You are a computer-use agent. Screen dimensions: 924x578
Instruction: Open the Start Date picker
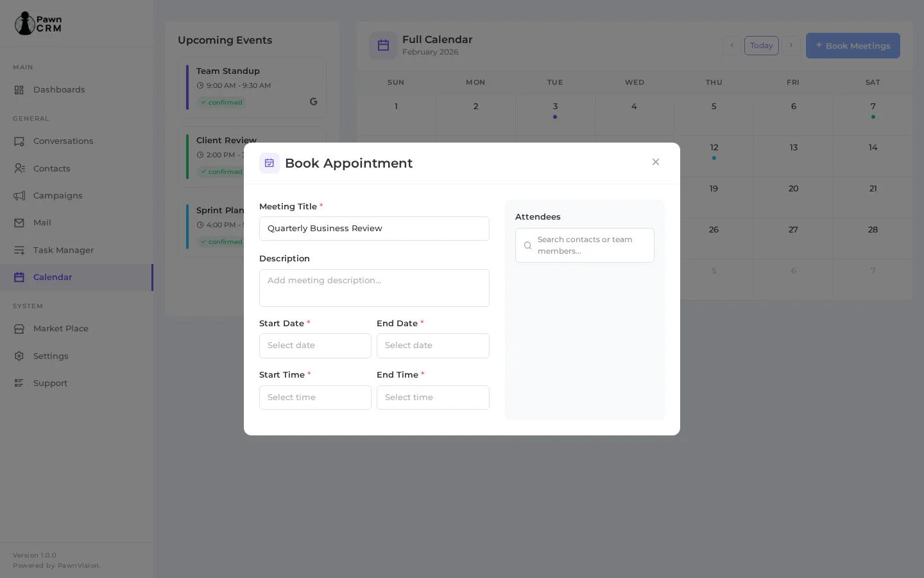pos(315,346)
